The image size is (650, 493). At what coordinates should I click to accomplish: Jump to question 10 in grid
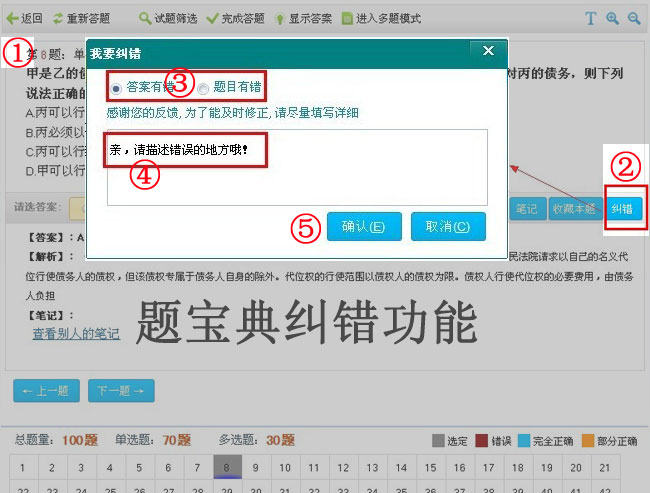tap(285, 468)
